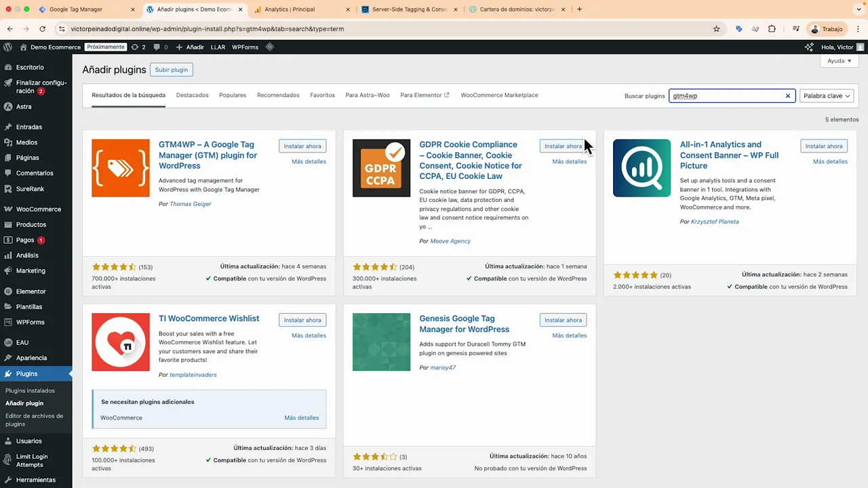Click the updates icon showing 2 in the admin bar
Screen dimensions: 868x488
(136, 47)
